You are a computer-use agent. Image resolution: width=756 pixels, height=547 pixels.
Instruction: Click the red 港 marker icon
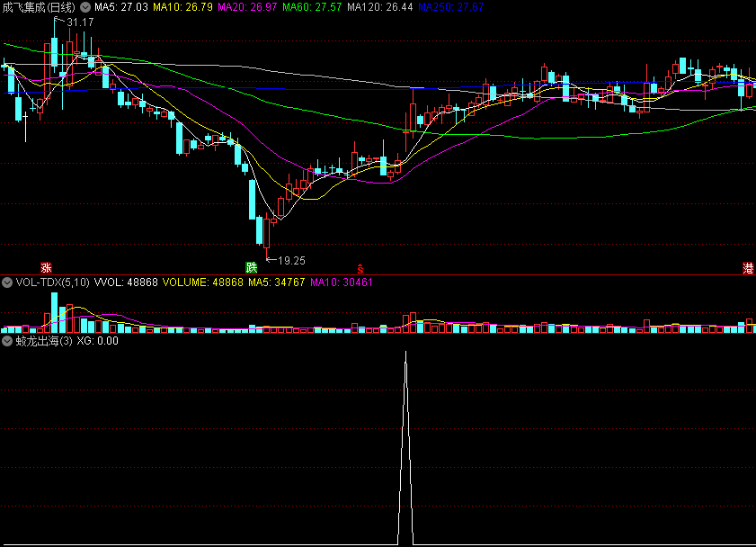pos(748,268)
